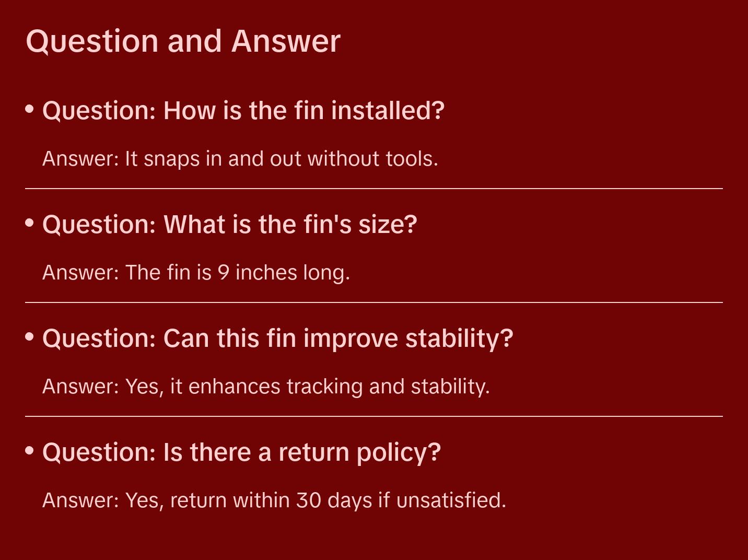The image size is (748, 560).
Task: Click the bullet beside the stability question
Action: pyautogui.click(x=30, y=337)
